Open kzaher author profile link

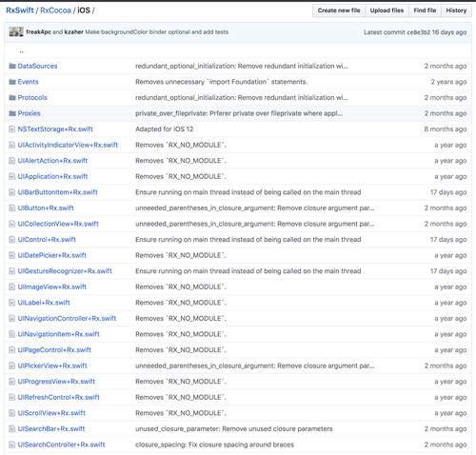74,31
